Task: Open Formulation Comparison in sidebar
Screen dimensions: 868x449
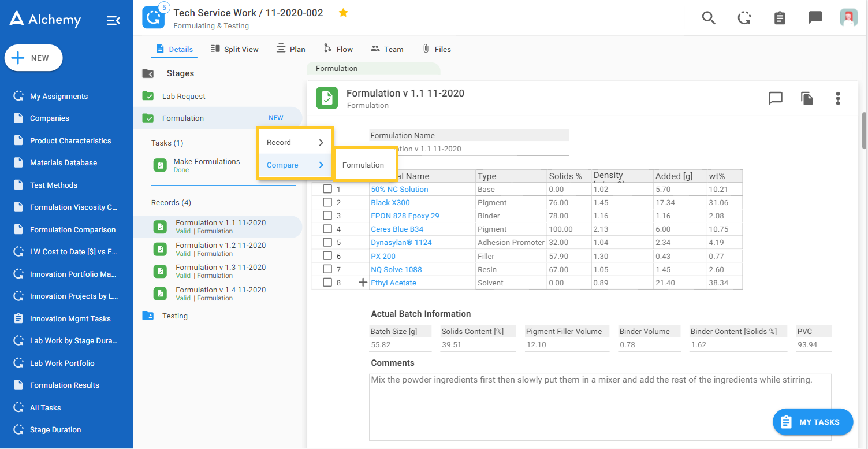Action: click(73, 229)
